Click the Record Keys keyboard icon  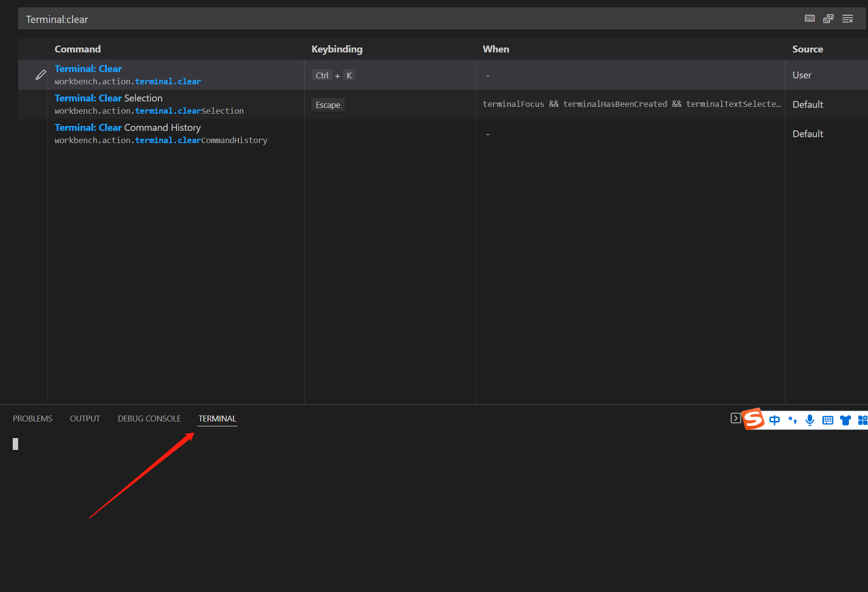click(809, 18)
